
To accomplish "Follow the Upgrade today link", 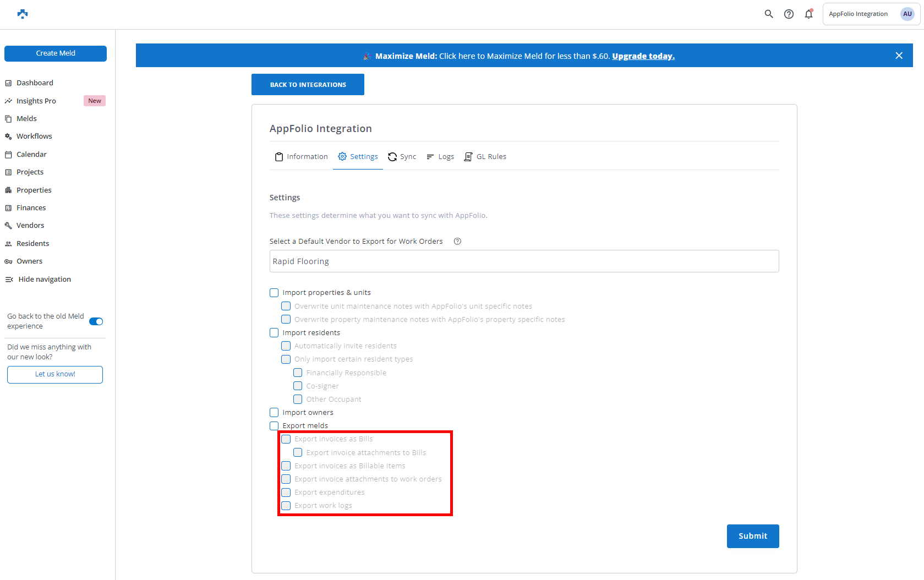I will (x=643, y=56).
